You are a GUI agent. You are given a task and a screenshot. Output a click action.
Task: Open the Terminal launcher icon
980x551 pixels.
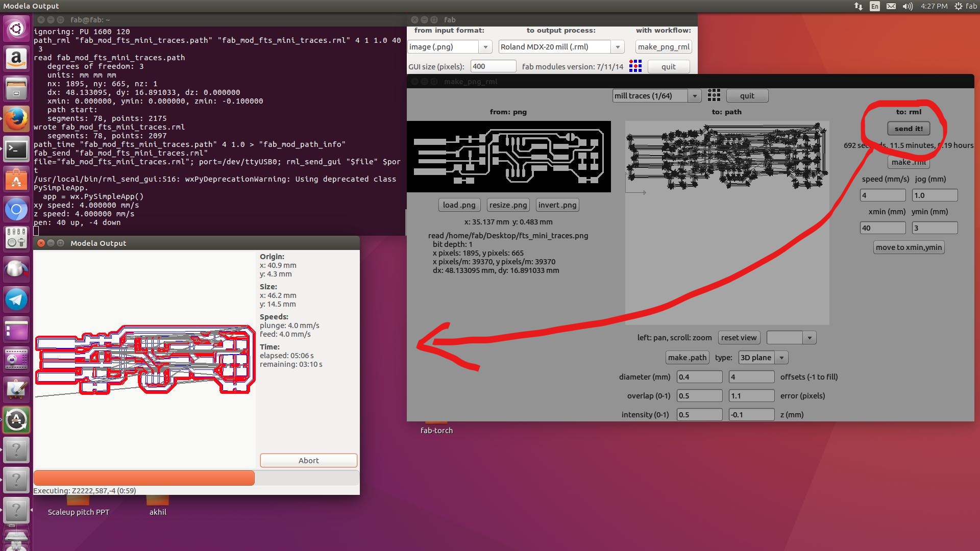[16, 149]
